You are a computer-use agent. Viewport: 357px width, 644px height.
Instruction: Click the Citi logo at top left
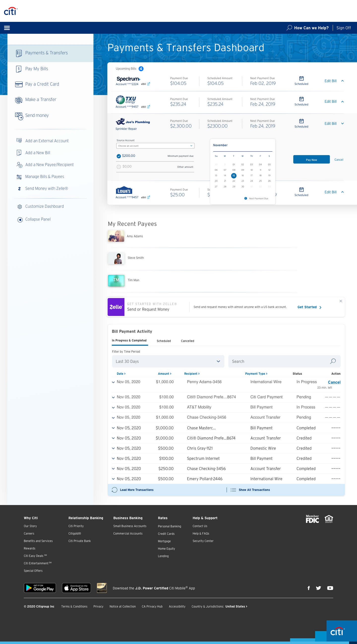click(11, 11)
